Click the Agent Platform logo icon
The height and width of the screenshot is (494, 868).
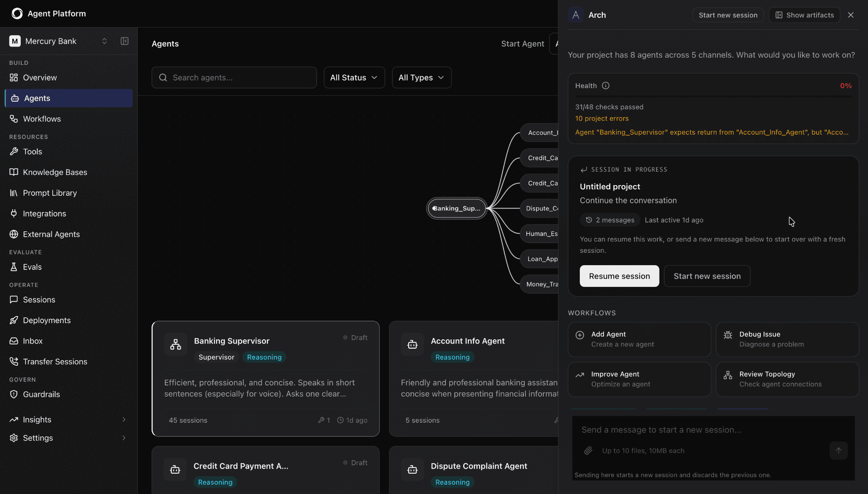(x=17, y=14)
